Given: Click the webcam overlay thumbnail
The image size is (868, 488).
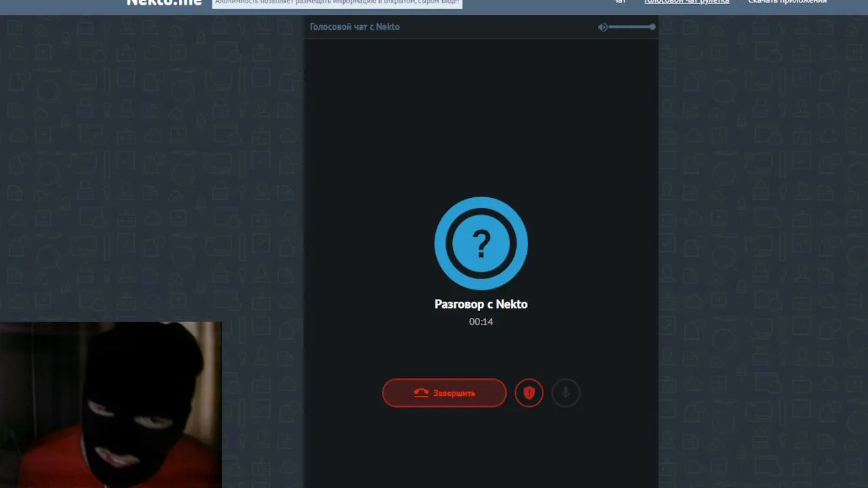Looking at the screenshot, I should (111, 405).
